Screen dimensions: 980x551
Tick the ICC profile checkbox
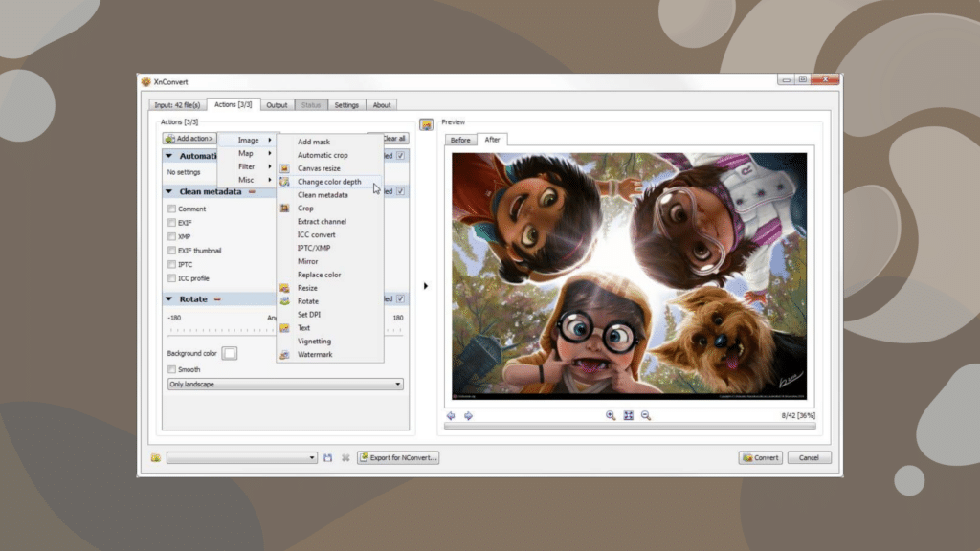point(172,278)
